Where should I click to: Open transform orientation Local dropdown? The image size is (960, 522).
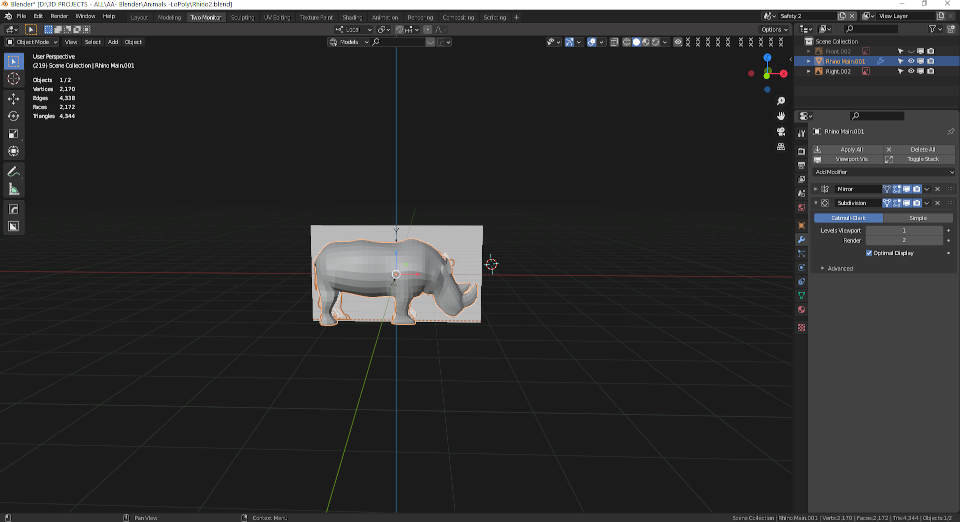(353, 29)
